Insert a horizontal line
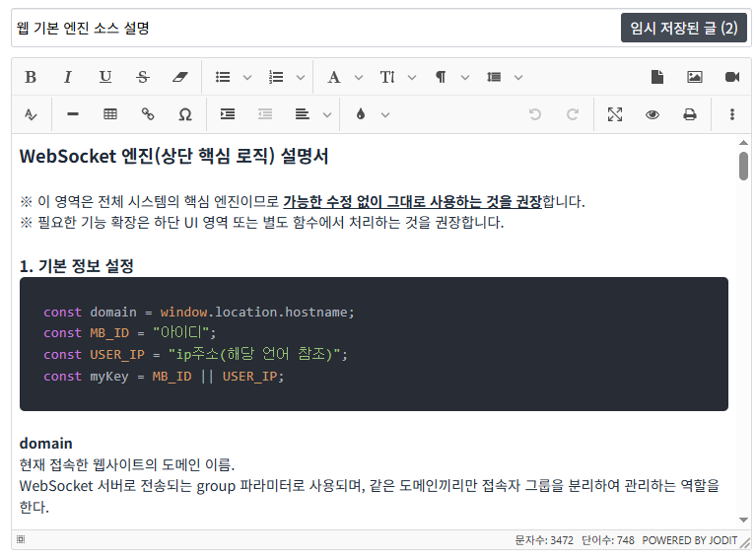Viewport: 756px width, 559px height. point(73,114)
